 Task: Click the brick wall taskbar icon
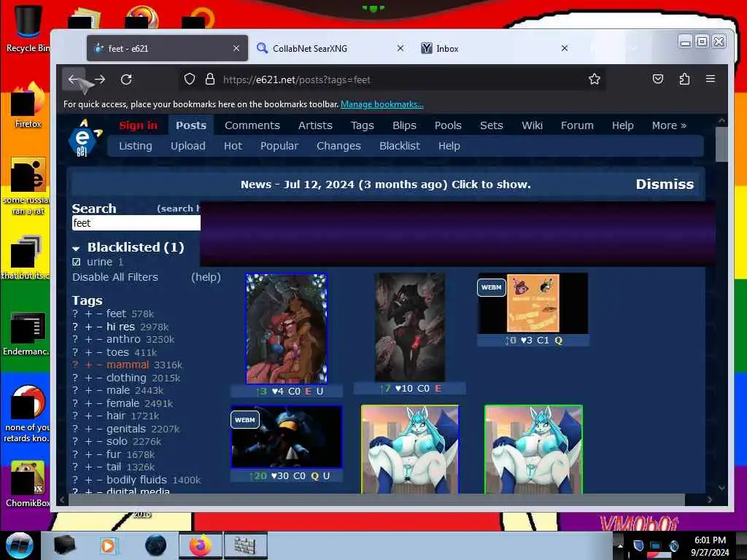245,545
